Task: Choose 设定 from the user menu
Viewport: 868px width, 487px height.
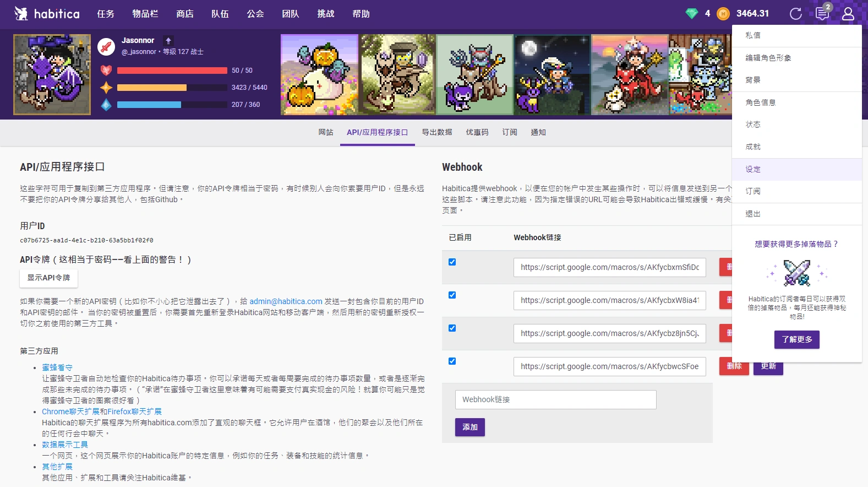Action: (x=797, y=169)
